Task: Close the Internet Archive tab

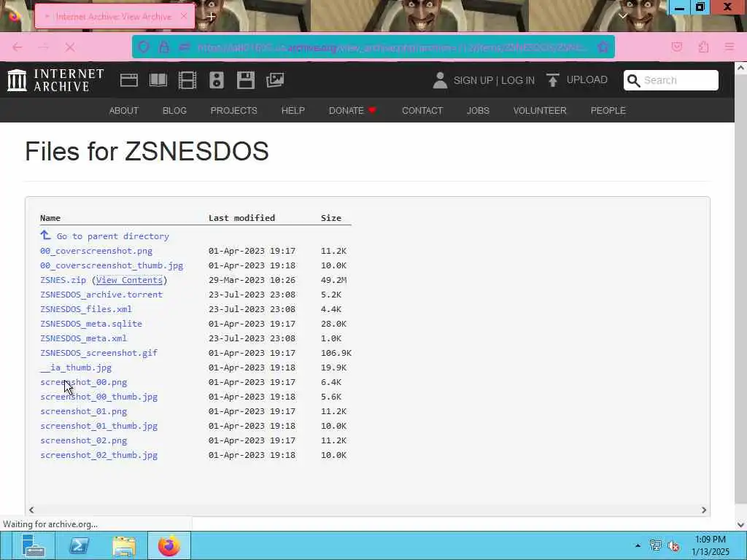Action: [184, 16]
